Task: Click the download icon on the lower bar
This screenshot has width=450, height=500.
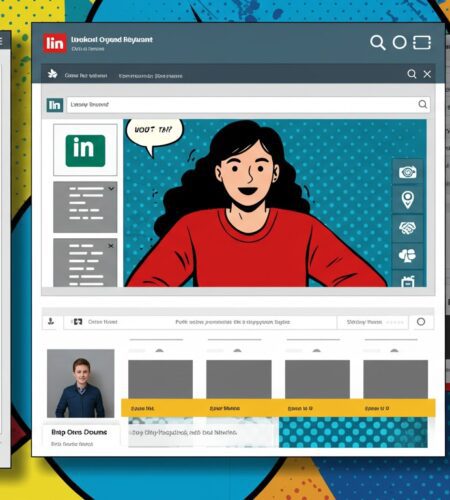Action: click(51, 322)
